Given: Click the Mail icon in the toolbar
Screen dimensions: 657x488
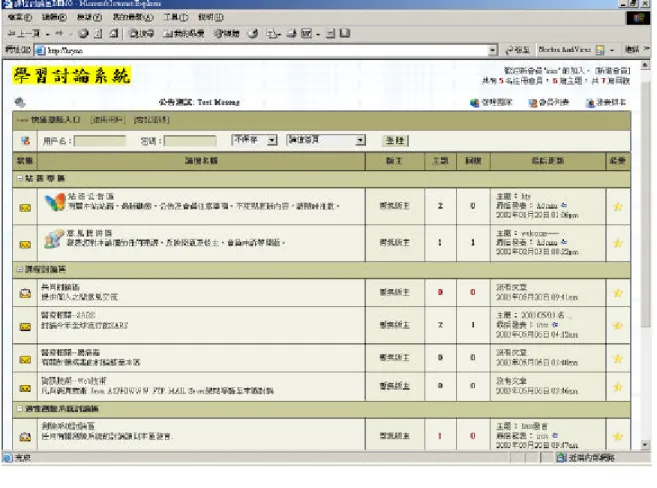Looking at the screenshot, I should tap(272, 34).
